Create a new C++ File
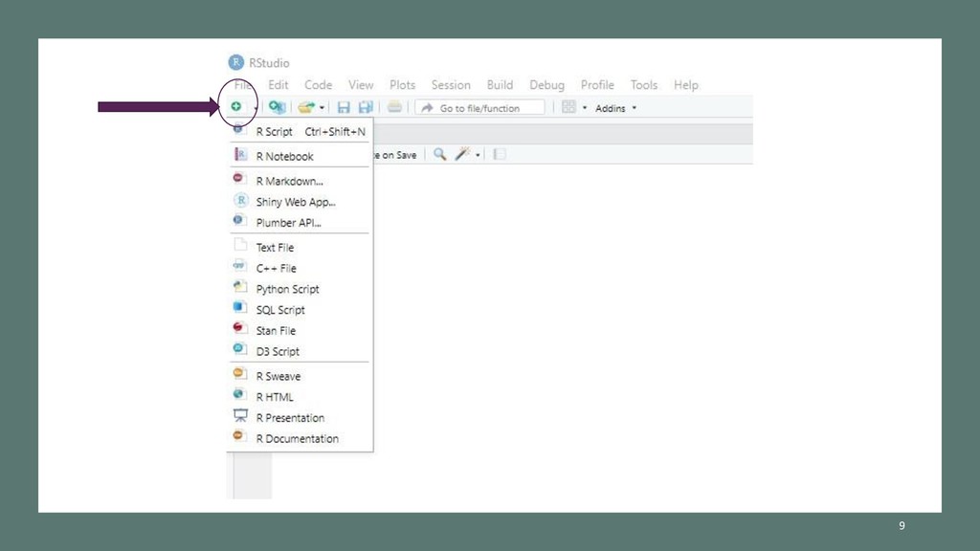 click(x=301, y=268)
